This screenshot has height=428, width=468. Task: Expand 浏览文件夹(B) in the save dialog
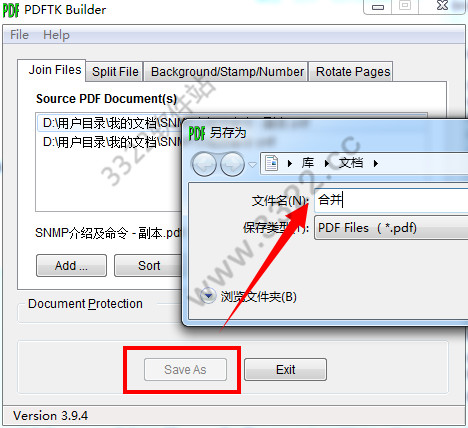coord(249,297)
